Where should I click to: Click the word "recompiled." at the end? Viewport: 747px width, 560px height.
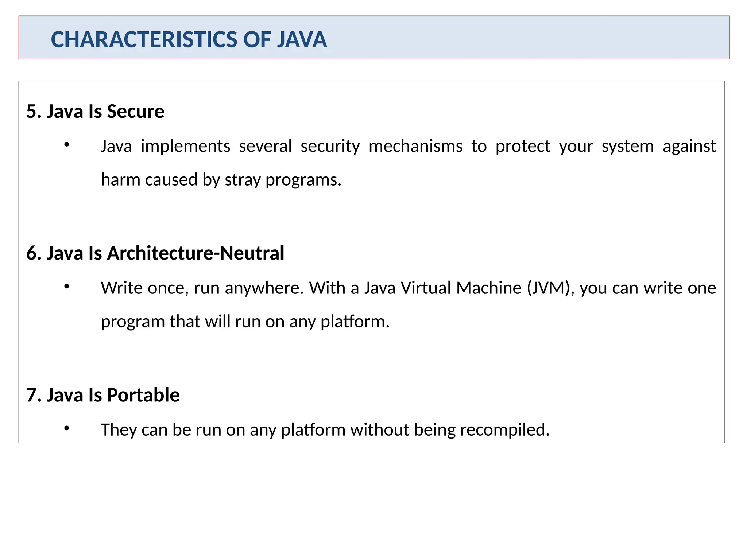point(504,430)
